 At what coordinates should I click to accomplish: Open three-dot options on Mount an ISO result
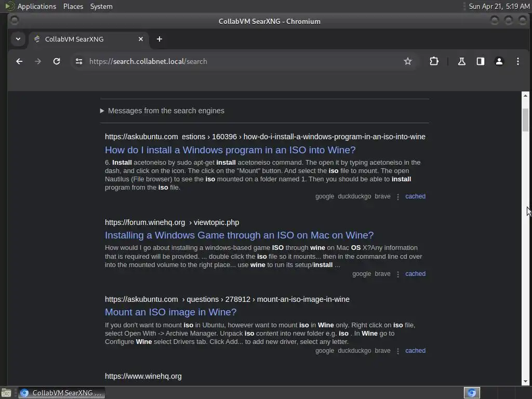[397, 351]
